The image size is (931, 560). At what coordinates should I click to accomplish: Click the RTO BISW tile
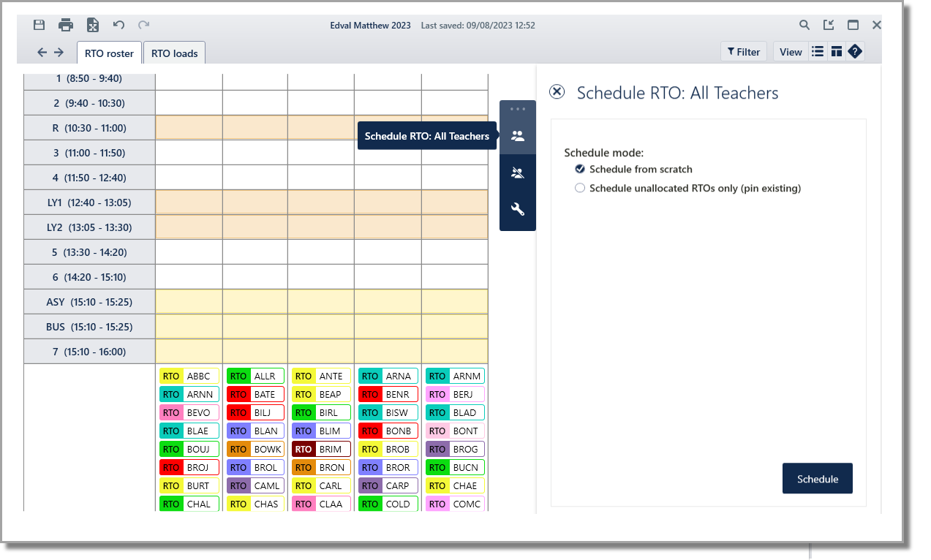[x=388, y=412]
